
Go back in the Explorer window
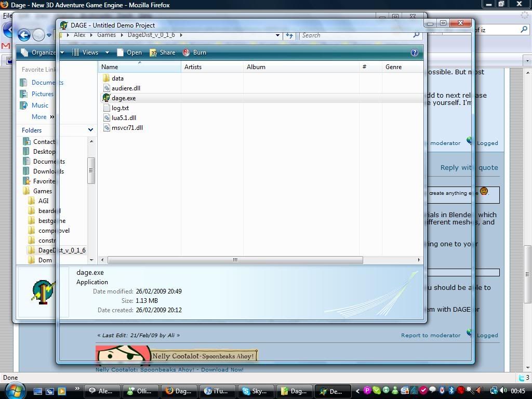coord(24,35)
